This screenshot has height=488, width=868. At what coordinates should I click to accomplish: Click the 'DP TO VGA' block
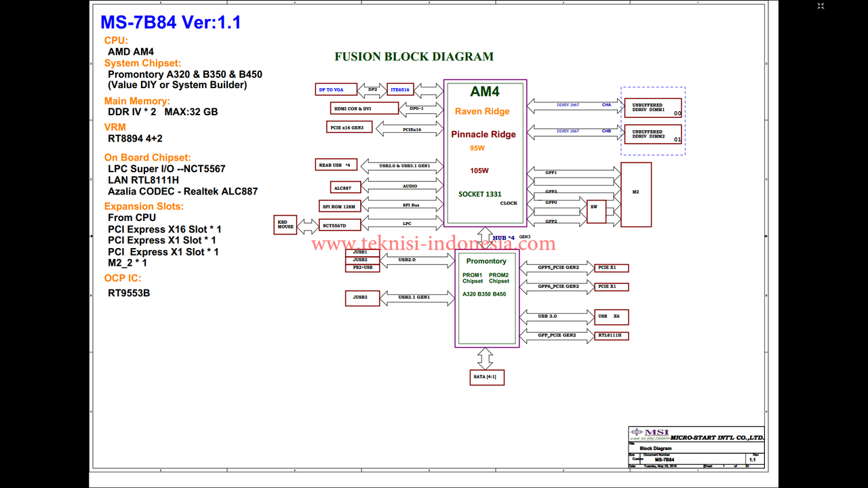336,89
